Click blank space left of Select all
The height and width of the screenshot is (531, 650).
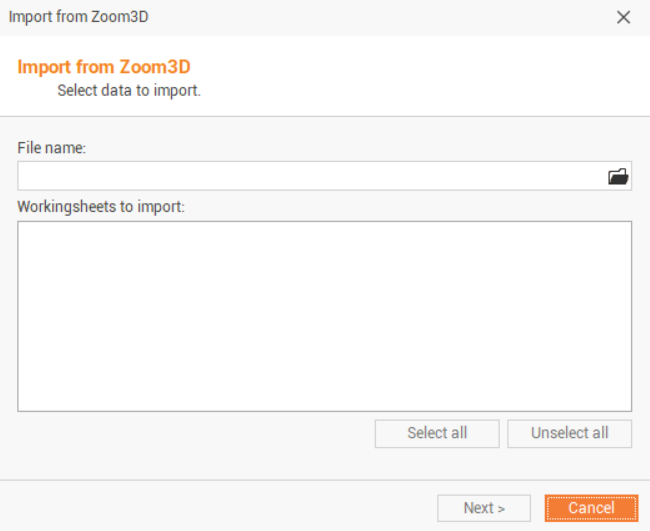(x=190, y=434)
